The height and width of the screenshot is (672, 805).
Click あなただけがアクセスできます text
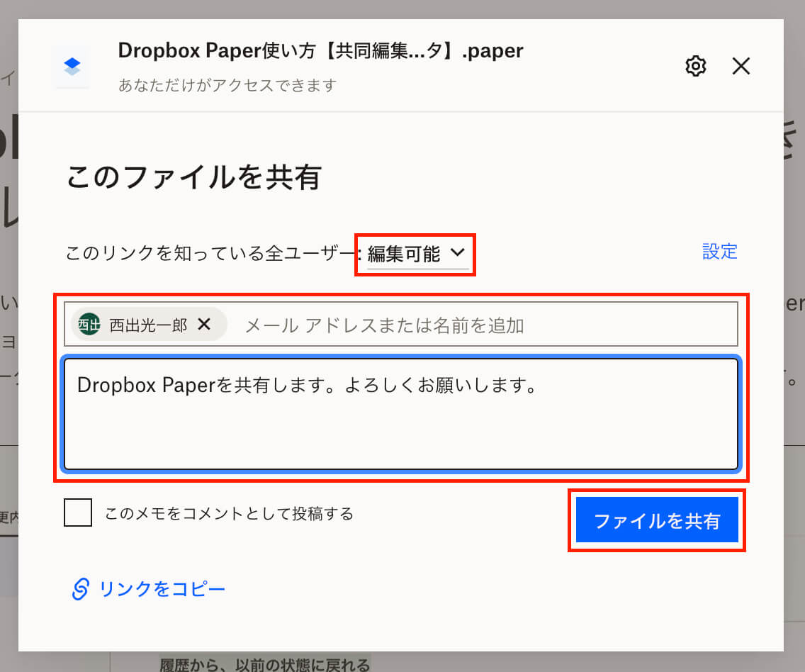[227, 85]
